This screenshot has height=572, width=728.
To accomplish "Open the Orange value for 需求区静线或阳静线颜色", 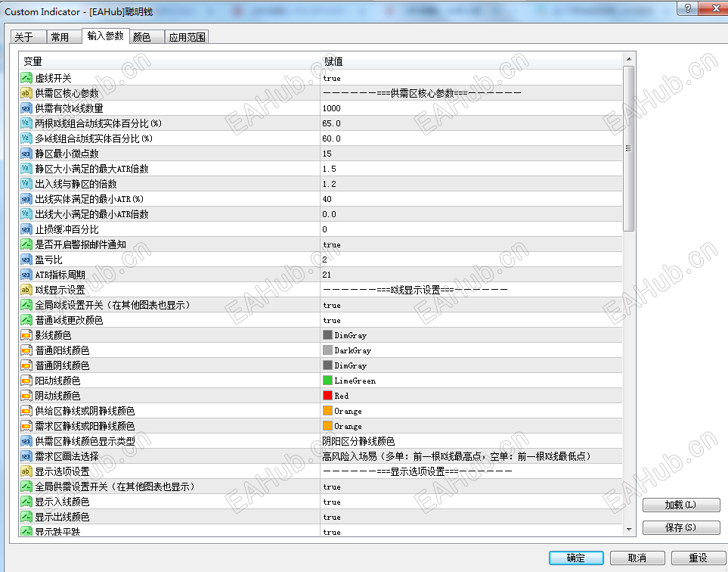I will coord(471,426).
